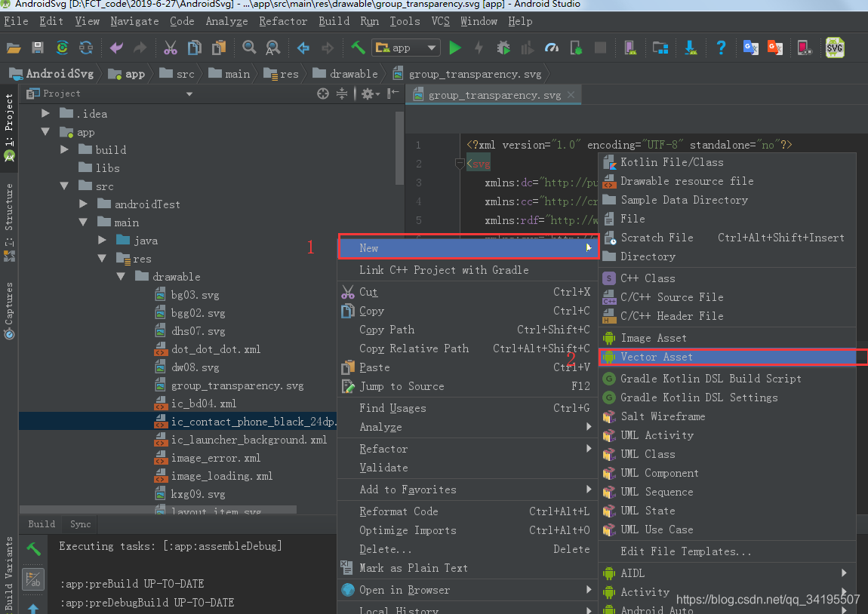Collapse the src folder
The height and width of the screenshot is (614, 868).
tap(64, 186)
